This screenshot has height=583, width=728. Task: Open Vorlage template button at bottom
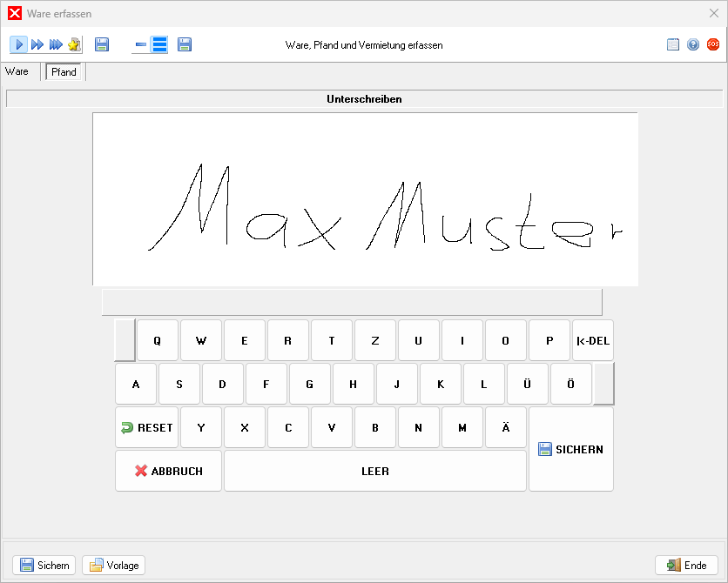point(114,566)
